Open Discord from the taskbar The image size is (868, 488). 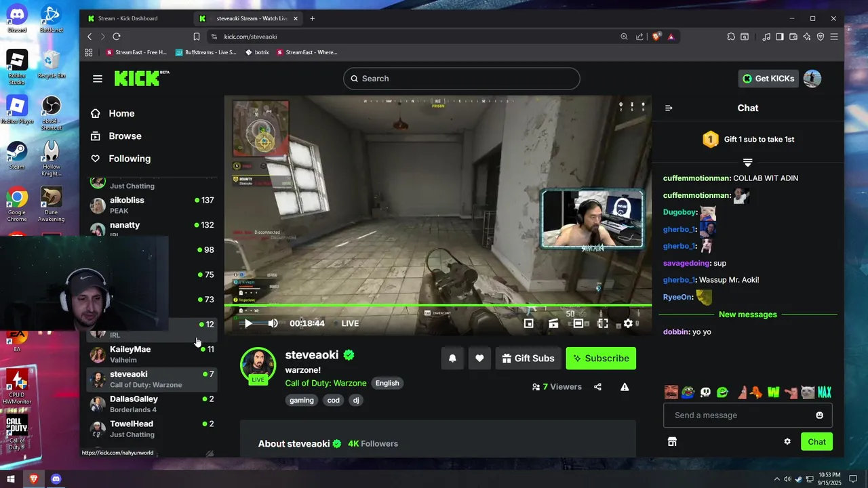[x=56, y=479]
